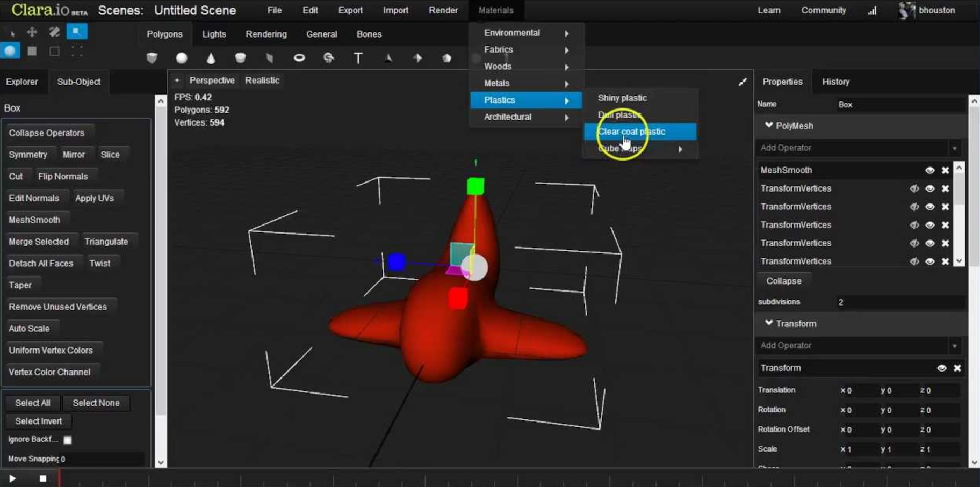Choose the move/translate cross-arrow tool
This screenshot has height=487, width=980.
[x=32, y=32]
